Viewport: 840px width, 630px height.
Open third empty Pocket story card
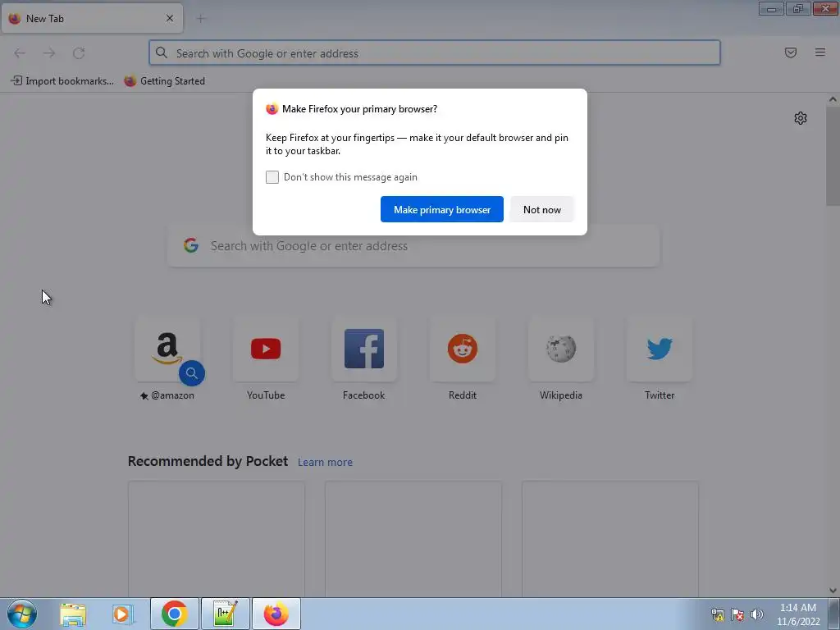pos(610,539)
